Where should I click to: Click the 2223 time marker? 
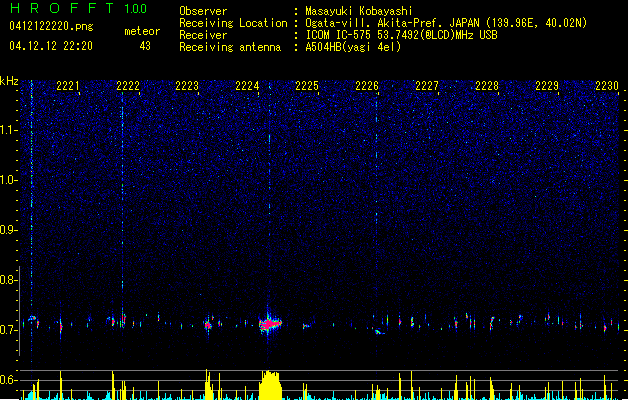coord(187,86)
